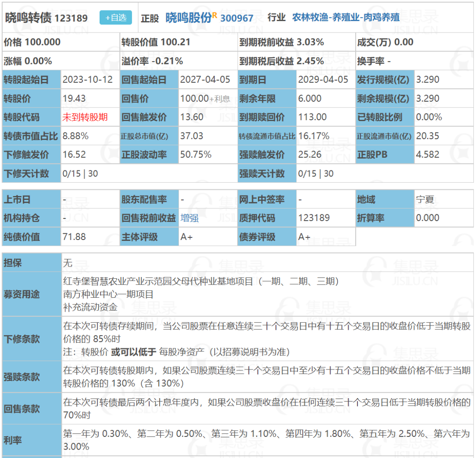Open the 农林牧渔-养殖业-肉鸡养殖 industry link
This screenshot has height=458, width=476.
point(346,17)
